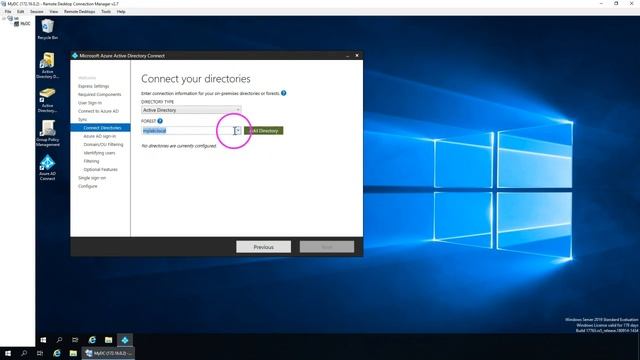Collapse the server tree root node
Screen dimensions: 640x360
pos(4,18)
